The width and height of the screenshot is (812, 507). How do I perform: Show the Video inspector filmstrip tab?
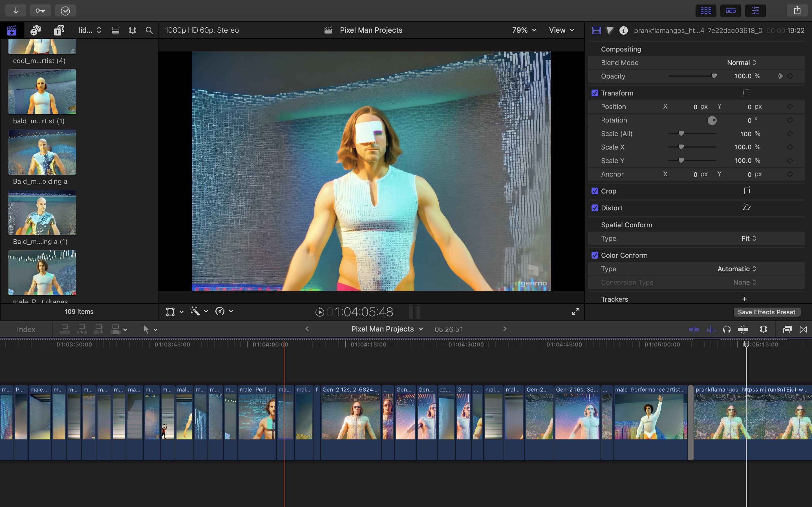click(x=596, y=30)
